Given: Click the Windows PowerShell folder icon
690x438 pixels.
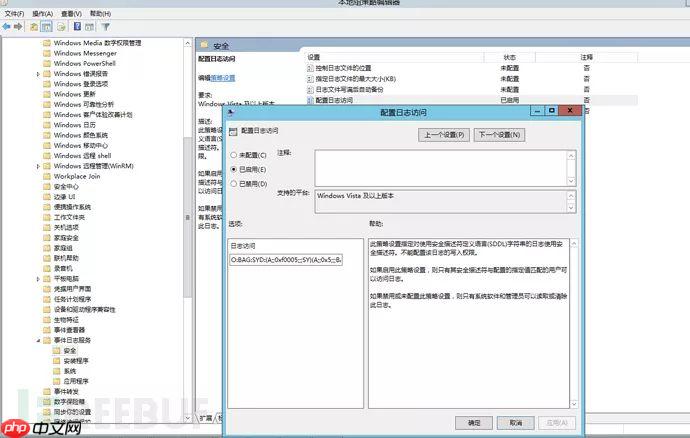Looking at the screenshot, I should [x=47, y=63].
